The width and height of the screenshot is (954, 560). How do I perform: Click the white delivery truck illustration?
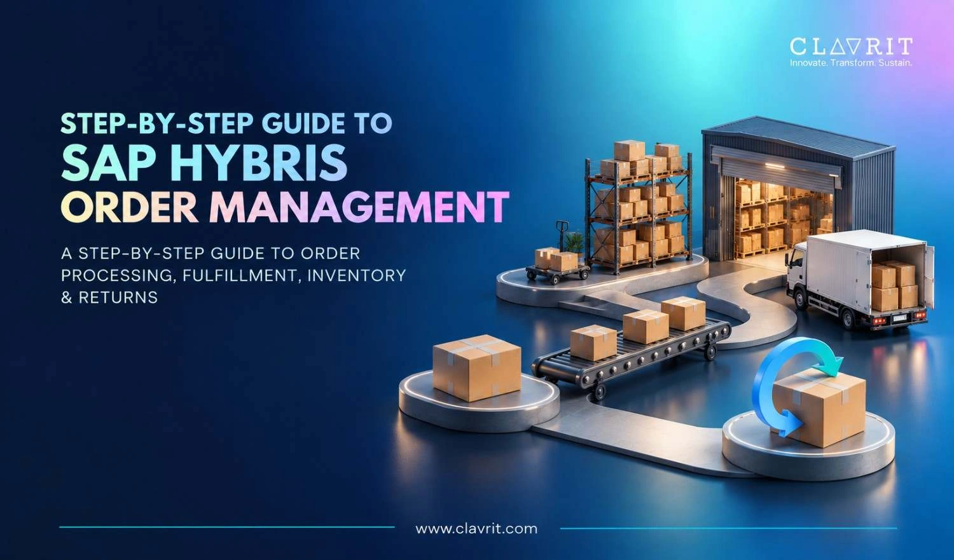tap(860, 279)
